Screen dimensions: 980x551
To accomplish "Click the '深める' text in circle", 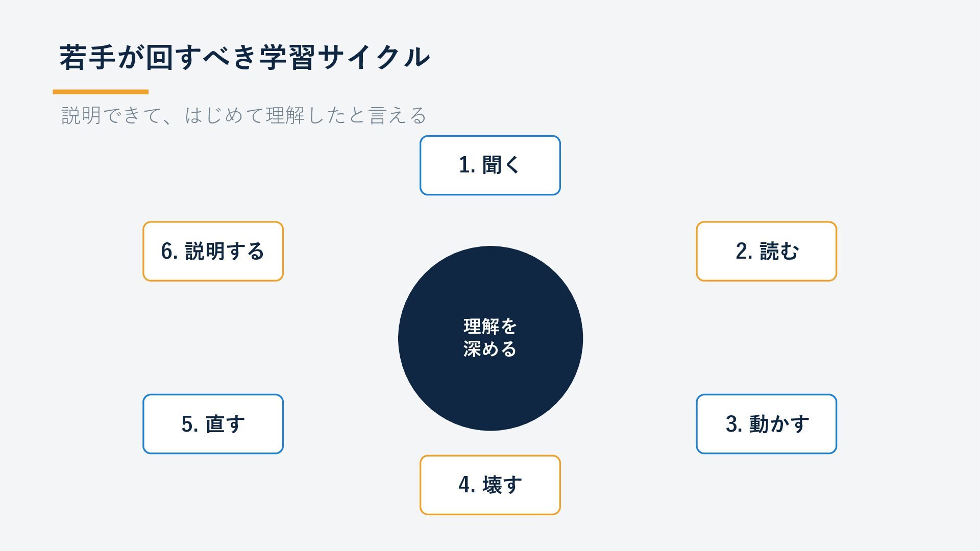I will 490,349.
